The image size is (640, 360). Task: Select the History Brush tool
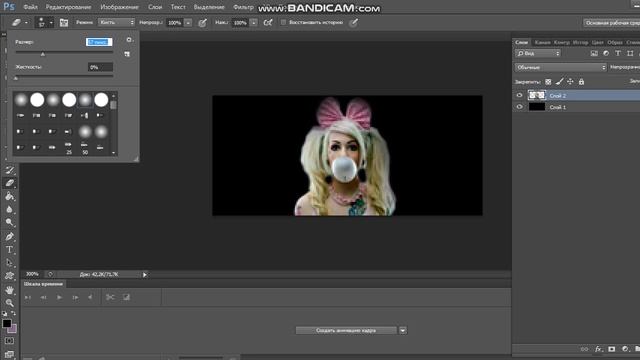coord(10,170)
